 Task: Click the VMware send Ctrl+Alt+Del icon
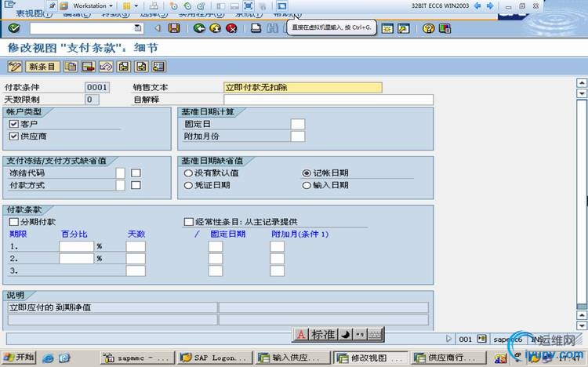click(x=154, y=5)
